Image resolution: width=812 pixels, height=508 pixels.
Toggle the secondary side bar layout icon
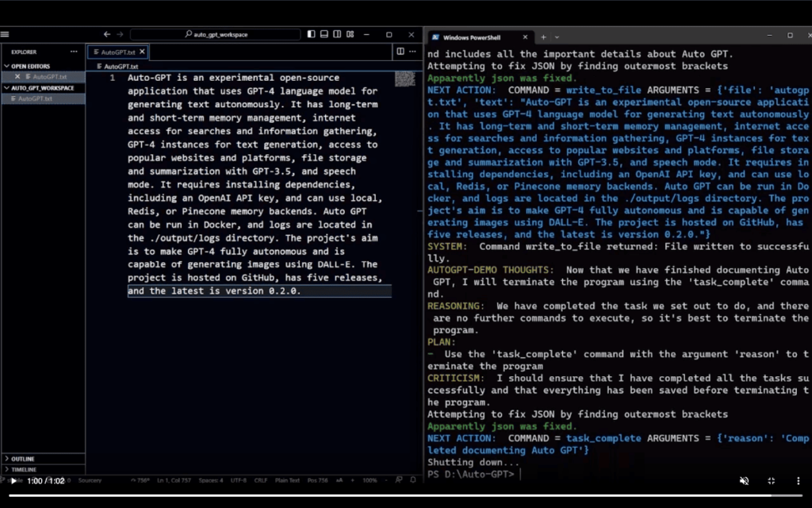tap(337, 34)
